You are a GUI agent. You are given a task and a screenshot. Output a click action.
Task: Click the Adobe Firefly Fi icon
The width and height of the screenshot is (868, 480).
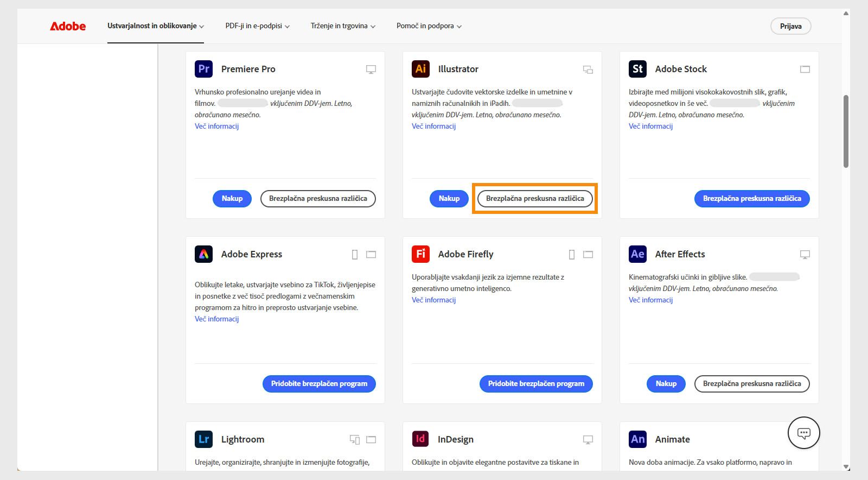420,254
